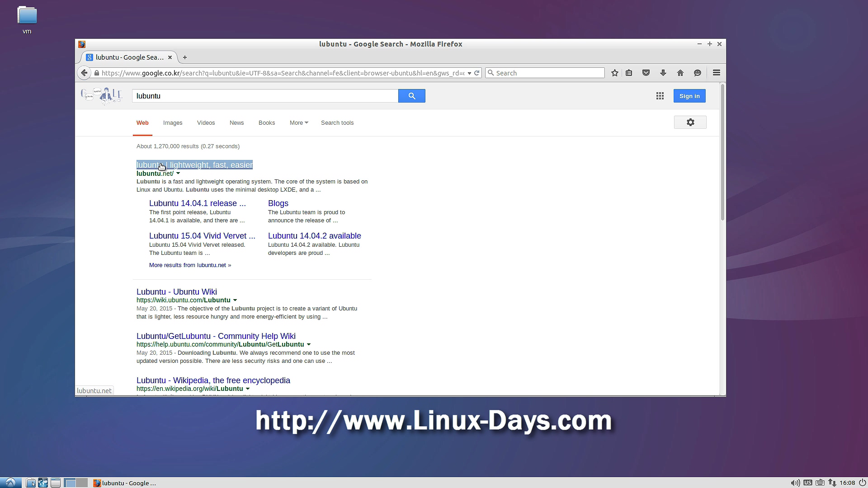This screenshot has width=868, height=488.
Task: Bookmark this page with the star icon
Action: coord(615,73)
